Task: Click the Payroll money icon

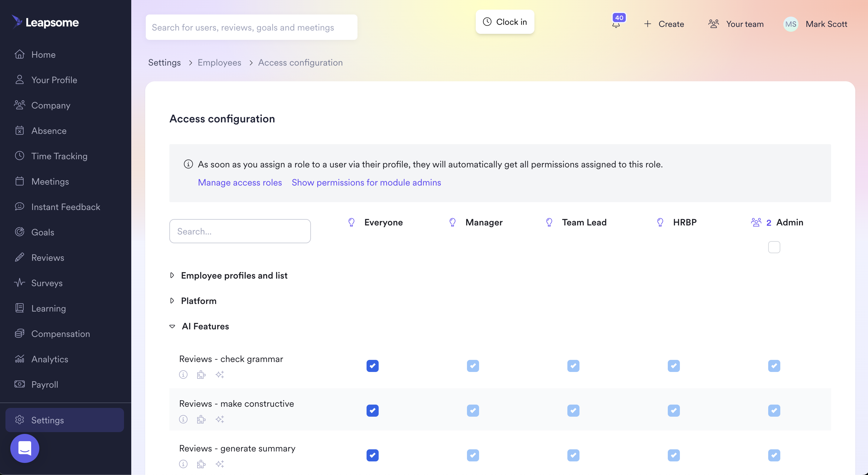Action: tap(20, 384)
